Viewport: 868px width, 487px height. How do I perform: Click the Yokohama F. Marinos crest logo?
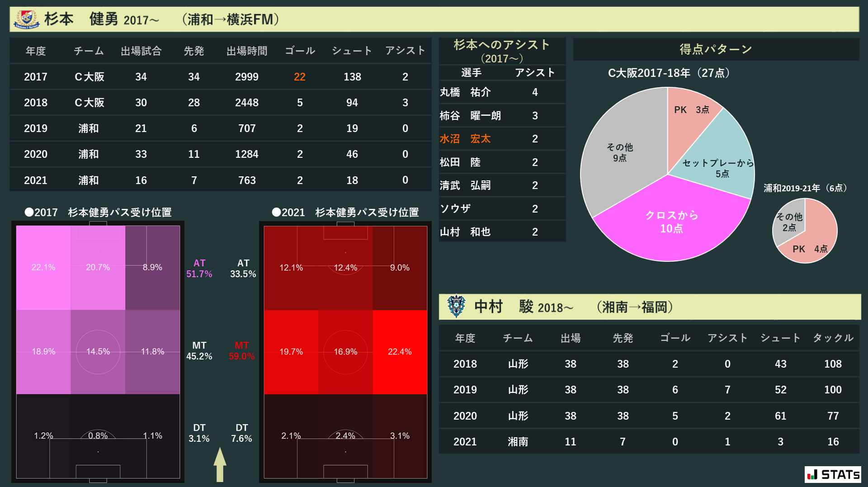click(x=26, y=19)
